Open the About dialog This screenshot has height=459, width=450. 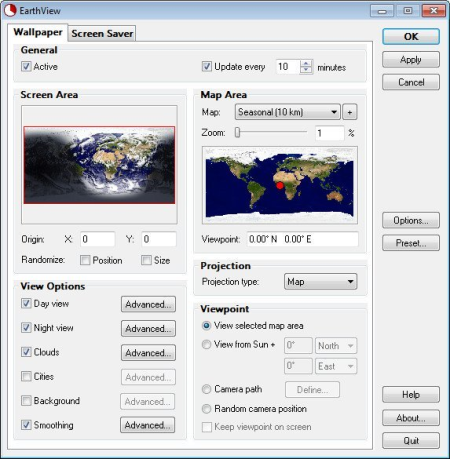[x=411, y=418]
